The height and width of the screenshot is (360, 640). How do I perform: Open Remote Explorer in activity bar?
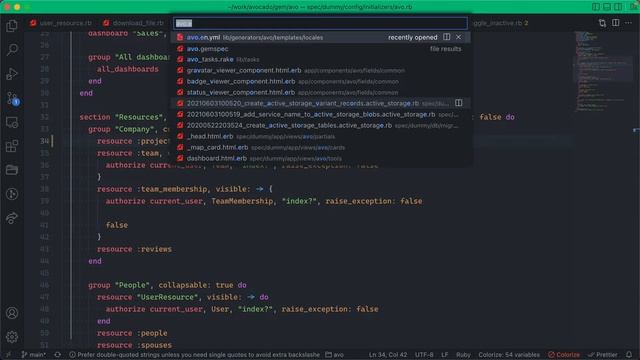point(12,122)
